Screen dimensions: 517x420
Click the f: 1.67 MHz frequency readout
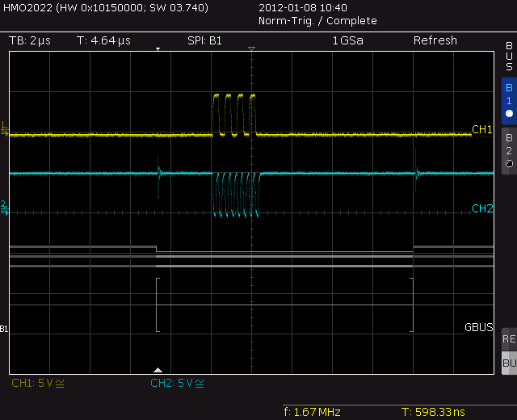pos(312,412)
